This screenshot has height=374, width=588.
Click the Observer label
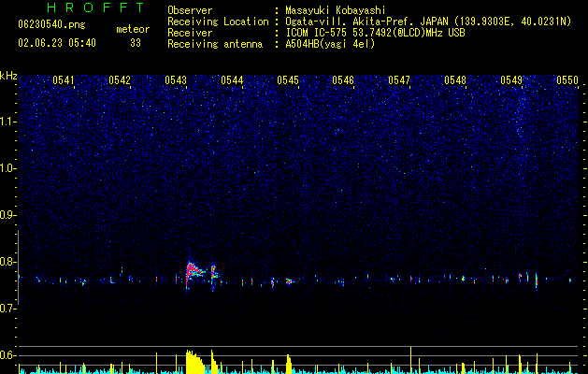(x=190, y=10)
